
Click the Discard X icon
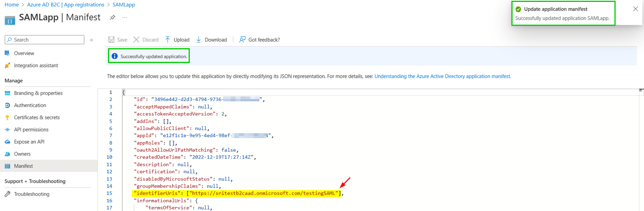136,40
